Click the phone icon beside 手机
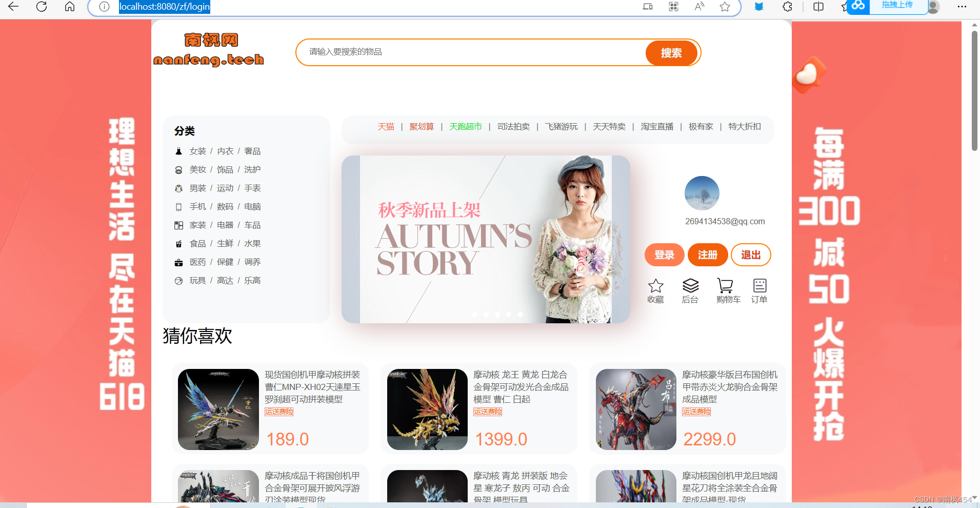Viewport: 980px width, 508px height. [x=178, y=207]
